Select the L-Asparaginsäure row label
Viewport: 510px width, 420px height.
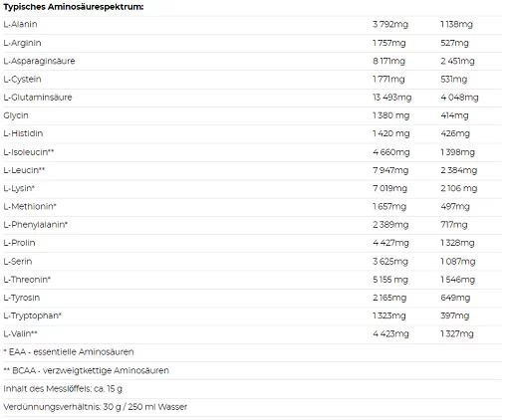(39, 61)
